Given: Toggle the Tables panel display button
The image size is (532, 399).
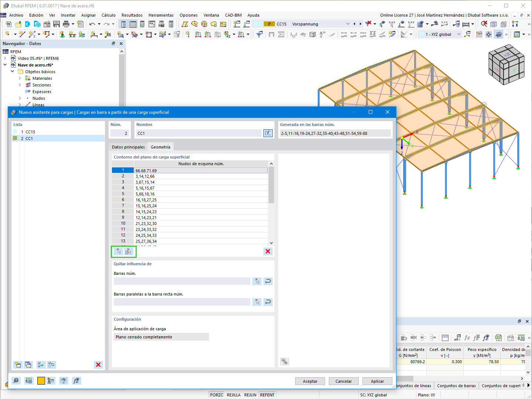Looking at the screenshot, I should [x=133, y=24].
